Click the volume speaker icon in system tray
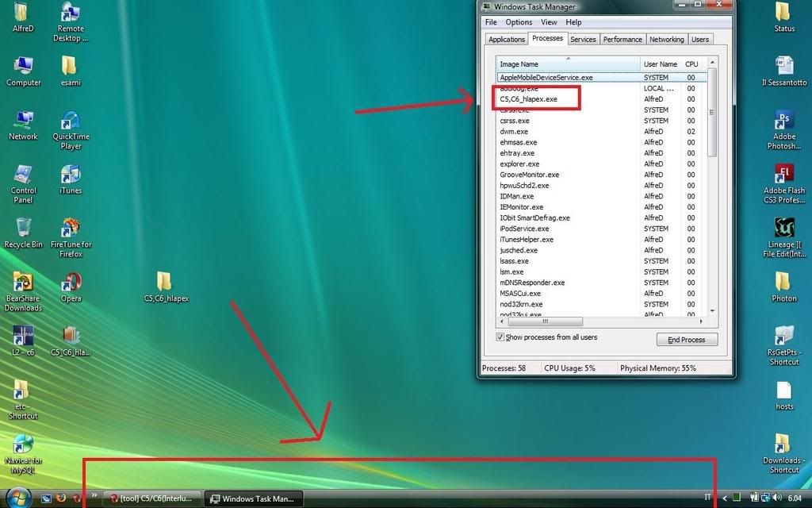812x508 pixels. [776, 498]
